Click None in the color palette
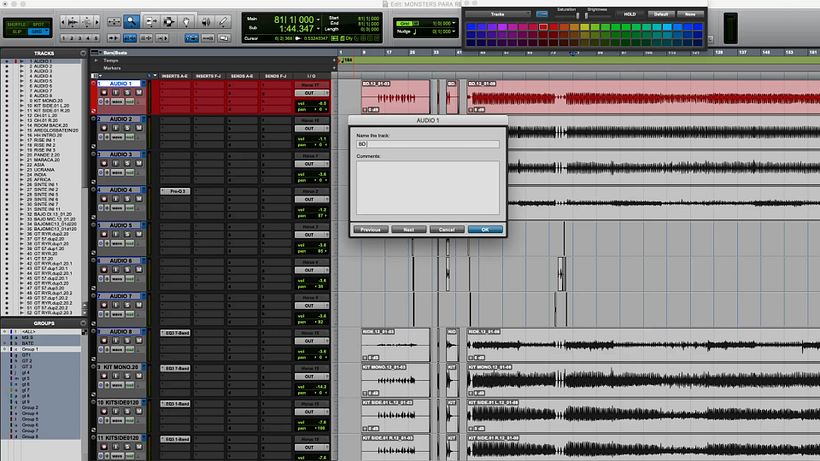This screenshot has height=461, width=820. (690, 14)
